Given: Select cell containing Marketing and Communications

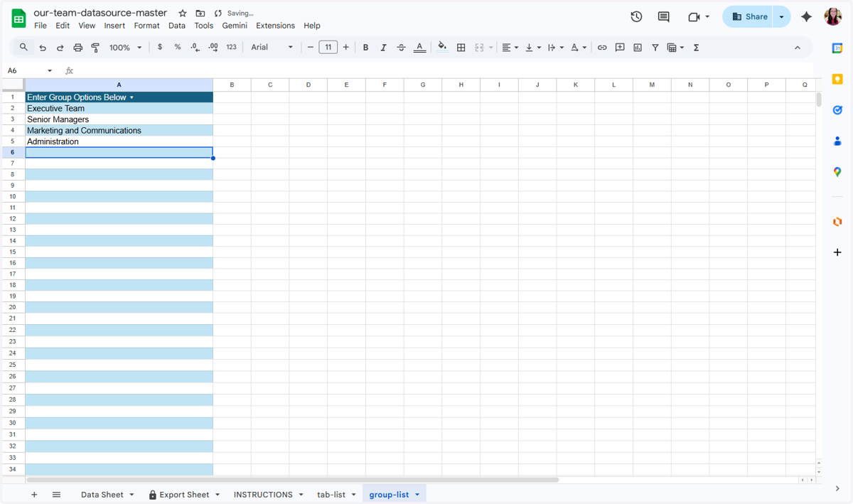Looking at the screenshot, I should coord(119,131).
